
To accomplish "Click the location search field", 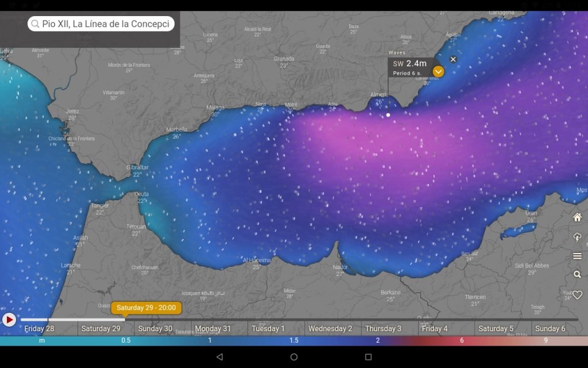I will coord(101,24).
